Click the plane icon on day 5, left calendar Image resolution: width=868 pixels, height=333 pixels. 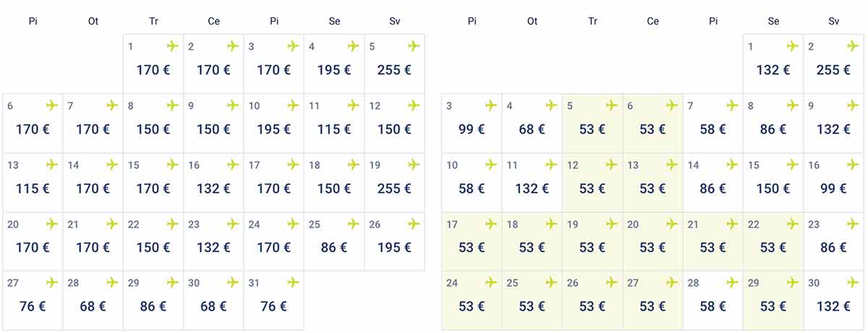414,46
